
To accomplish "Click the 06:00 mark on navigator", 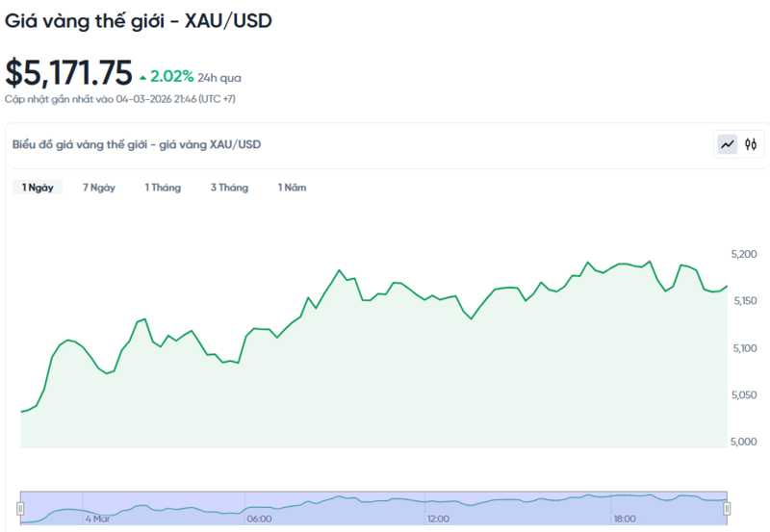I will click(x=259, y=519).
